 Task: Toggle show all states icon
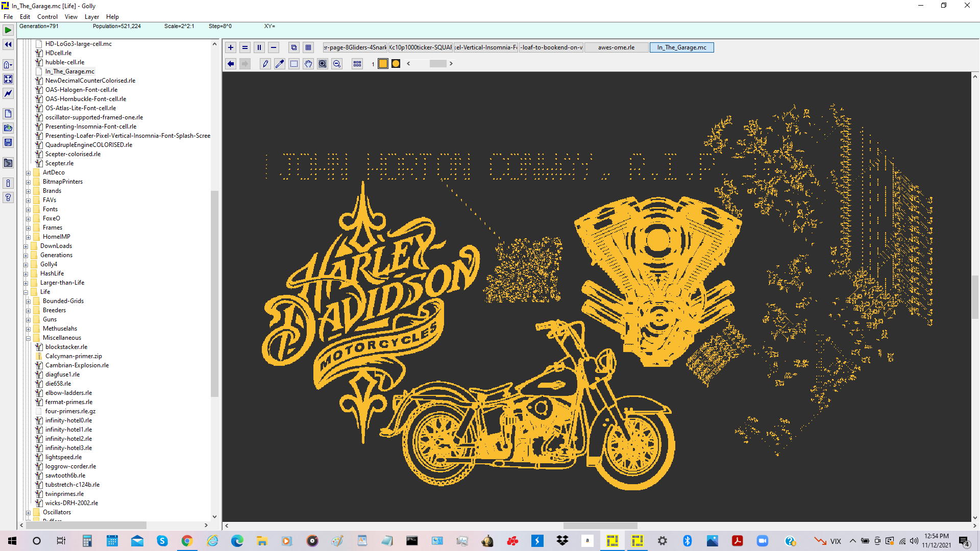coord(357,64)
